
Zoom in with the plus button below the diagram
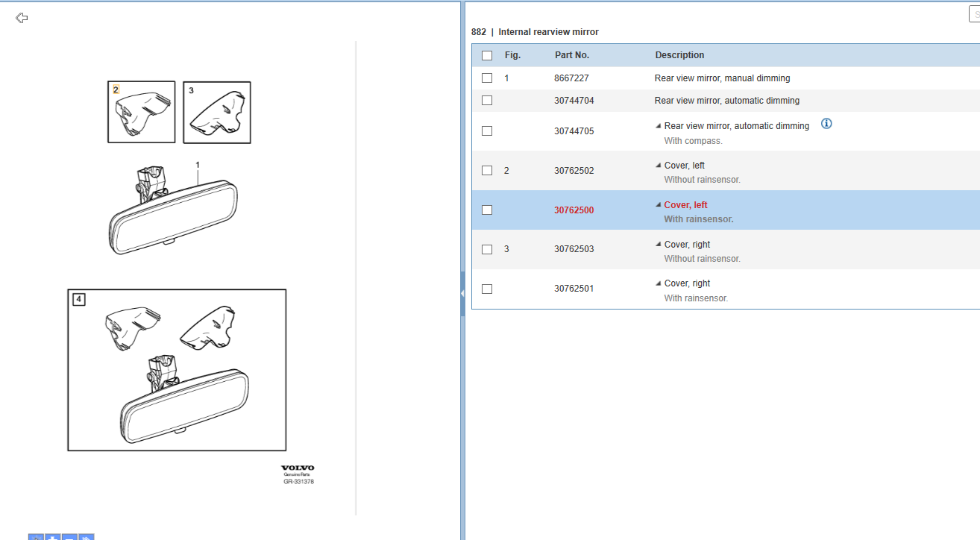click(x=53, y=537)
